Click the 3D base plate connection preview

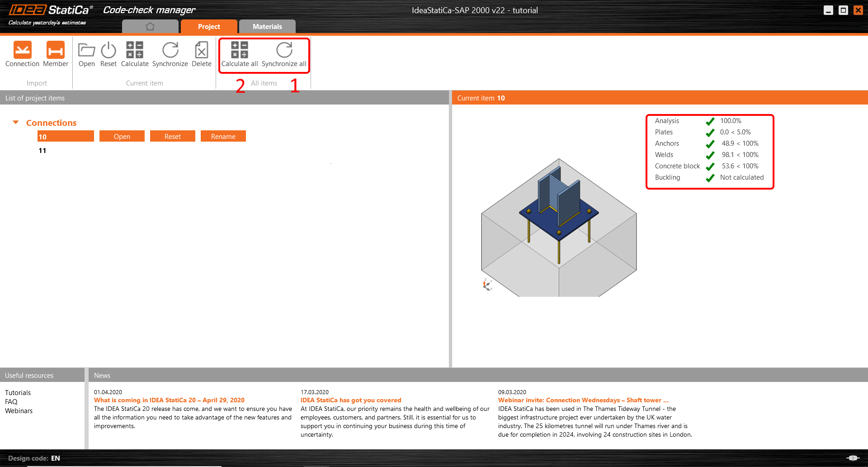coord(559,228)
